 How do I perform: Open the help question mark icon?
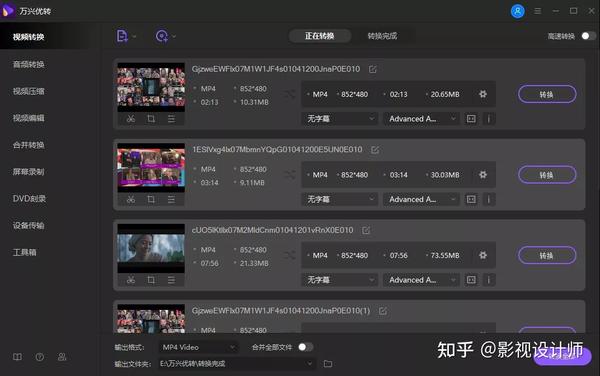[x=40, y=357]
